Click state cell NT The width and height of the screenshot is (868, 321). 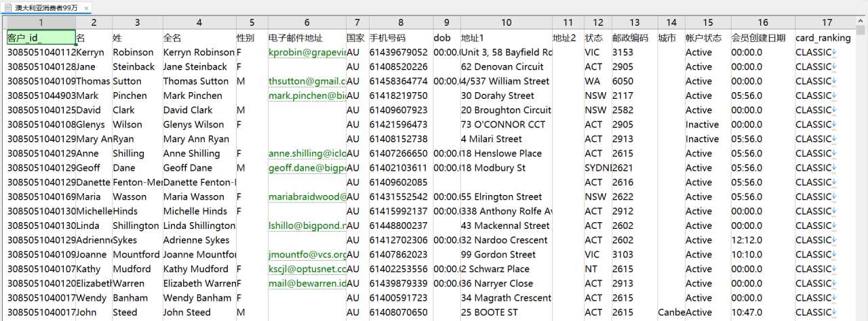597,269
